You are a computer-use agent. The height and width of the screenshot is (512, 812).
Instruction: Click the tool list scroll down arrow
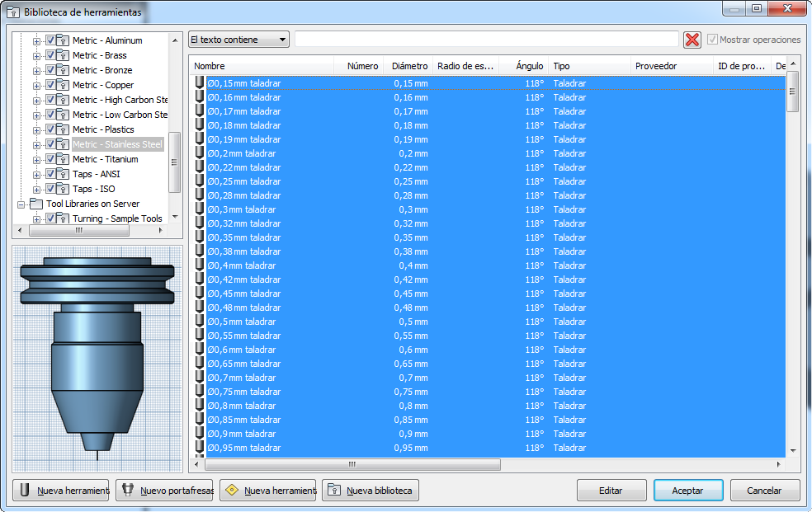pos(793,450)
